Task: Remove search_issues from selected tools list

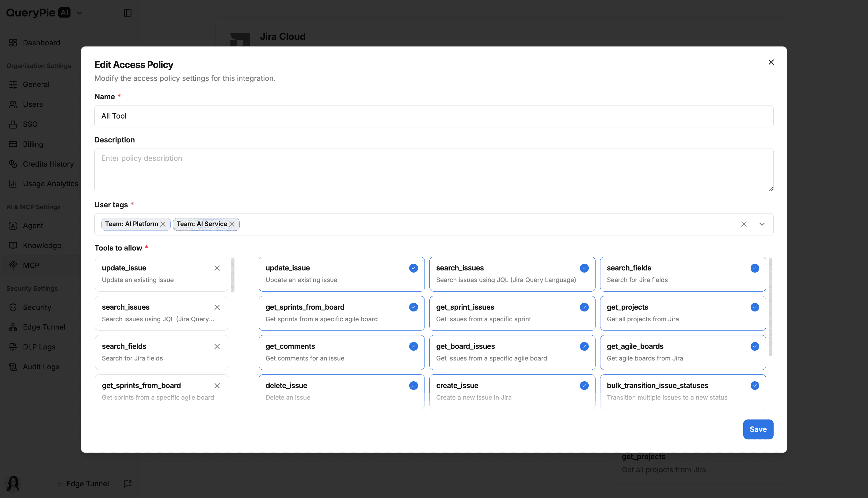Action: coord(217,307)
